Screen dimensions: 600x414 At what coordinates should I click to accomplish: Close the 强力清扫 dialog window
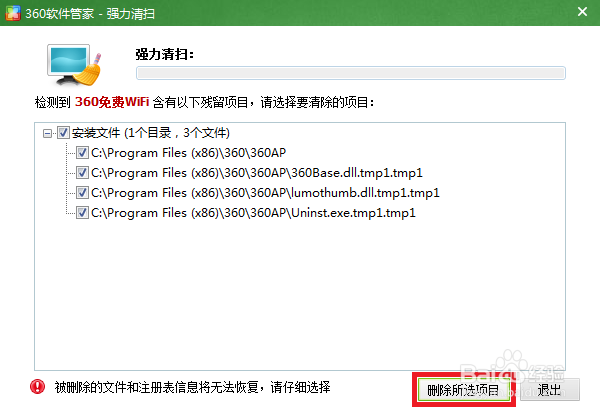click(x=582, y=12)
